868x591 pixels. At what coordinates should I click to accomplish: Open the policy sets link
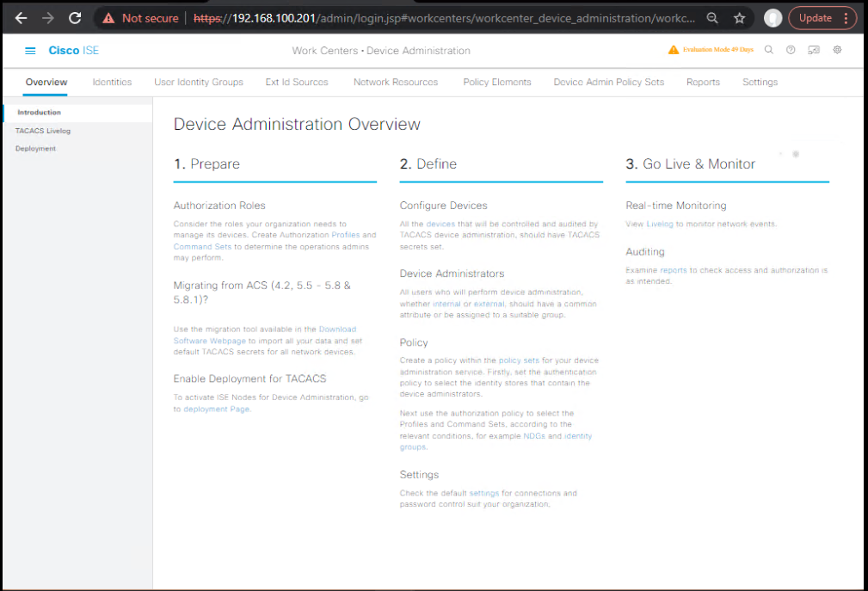pos(519,360)
